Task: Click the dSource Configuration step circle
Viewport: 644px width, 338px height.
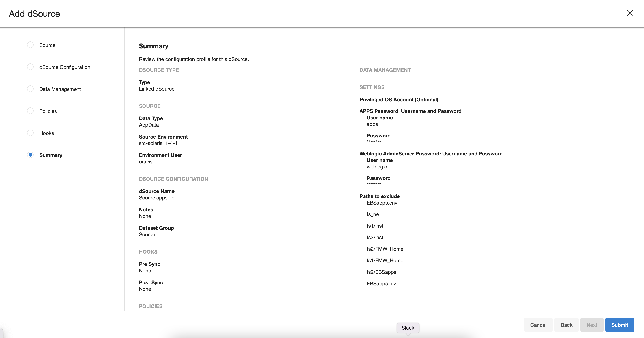Action: pyautogui.click(x=30, y=67)
